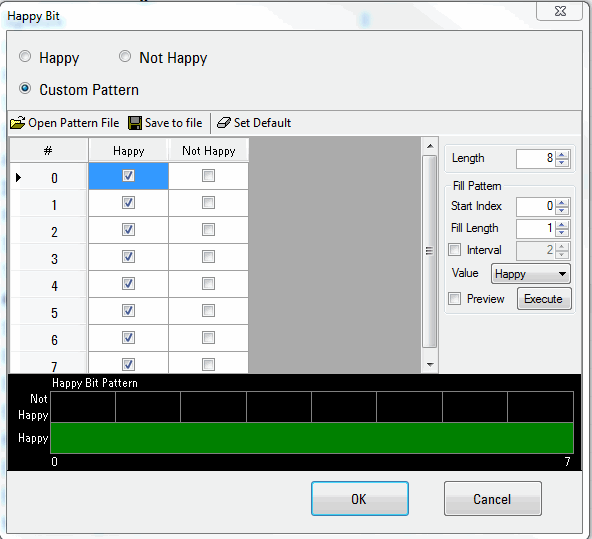Click the scrollbar down arrow in pattern grid
This screenshot has width=592, height=539.
430,364
